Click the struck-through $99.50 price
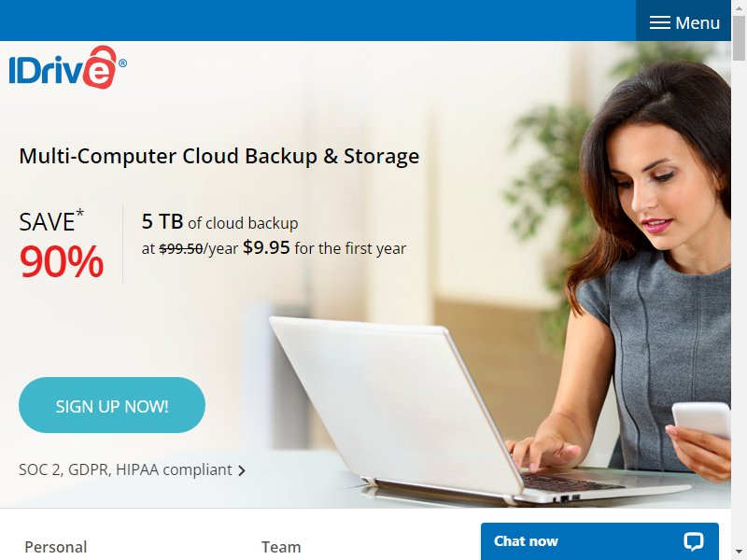Screen dimensions: 747x560 point(181,248)
